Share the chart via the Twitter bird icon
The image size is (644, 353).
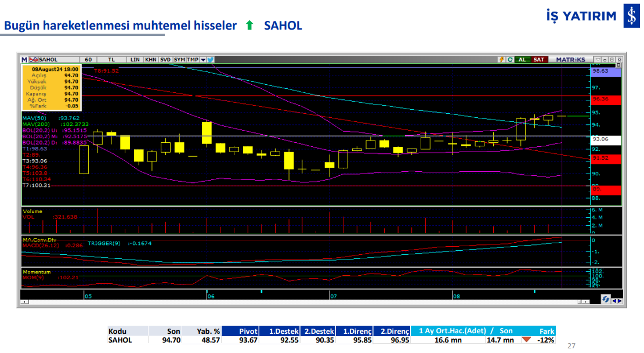pos(211,59)
